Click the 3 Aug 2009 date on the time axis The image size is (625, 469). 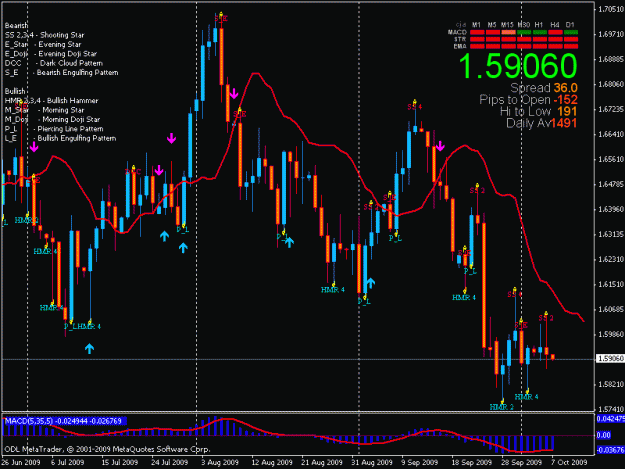pos(220,462)
